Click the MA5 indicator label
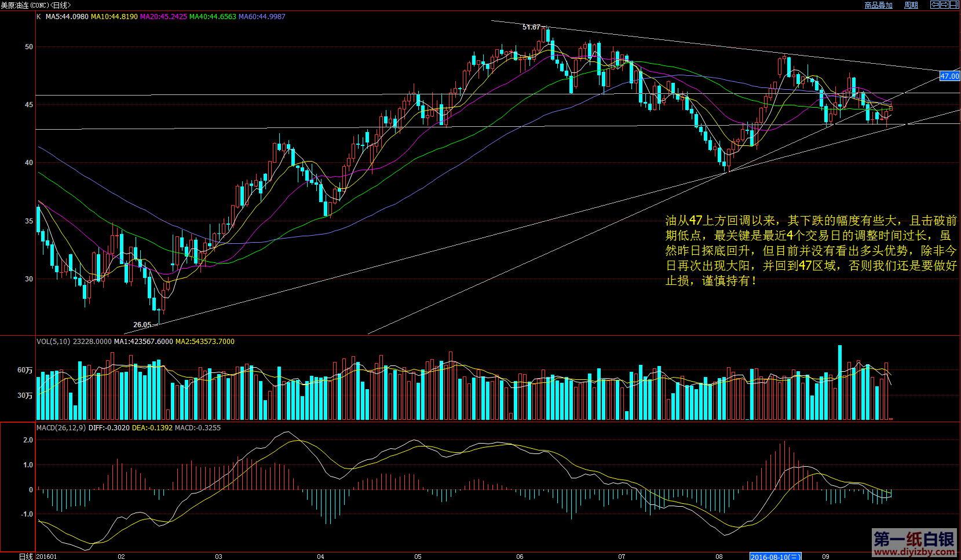961x560 pixels. pos(67,17)
